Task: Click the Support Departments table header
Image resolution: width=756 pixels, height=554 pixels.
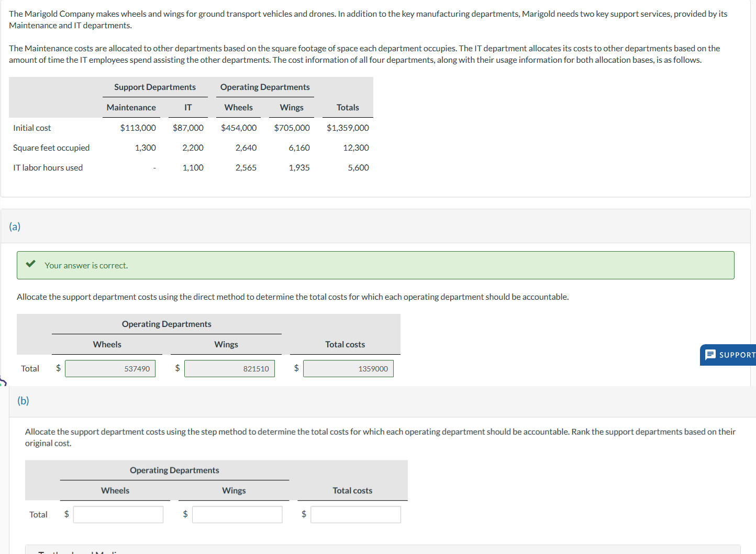Action: [155, 87]
